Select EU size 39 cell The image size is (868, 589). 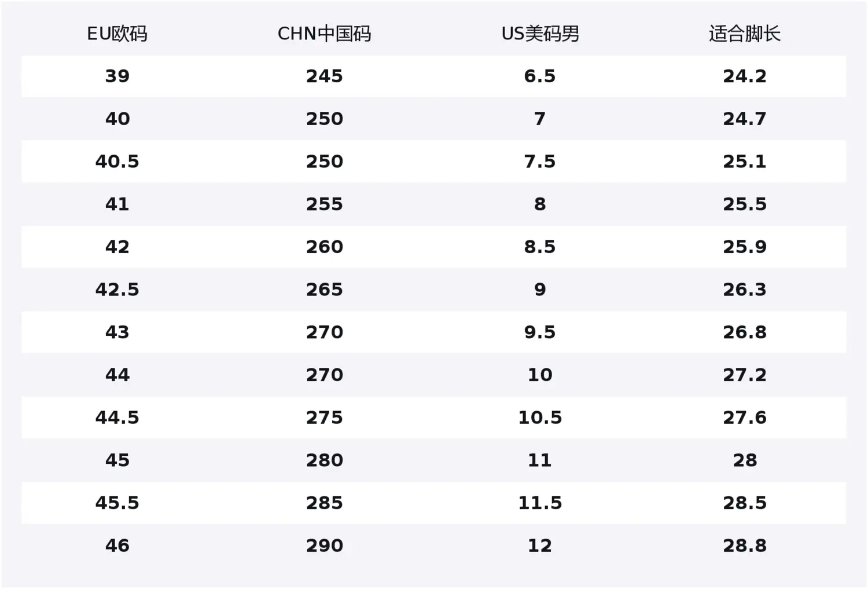(x=117, y=76)
